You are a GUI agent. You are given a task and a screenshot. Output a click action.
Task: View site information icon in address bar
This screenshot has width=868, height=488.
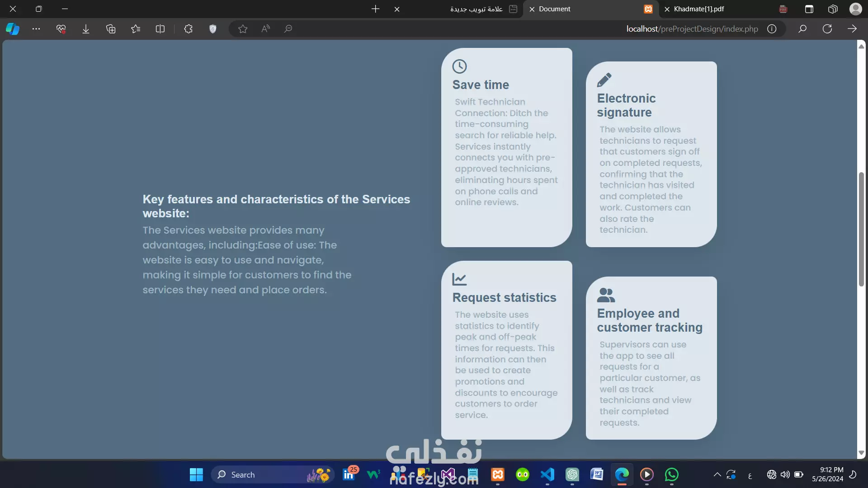(x=772, y=29)
